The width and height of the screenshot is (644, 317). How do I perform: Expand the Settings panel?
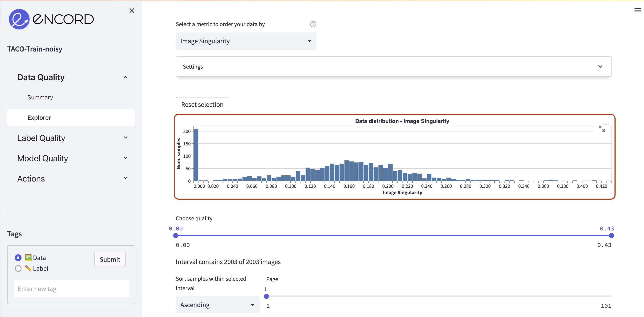(x=393, y=67)
